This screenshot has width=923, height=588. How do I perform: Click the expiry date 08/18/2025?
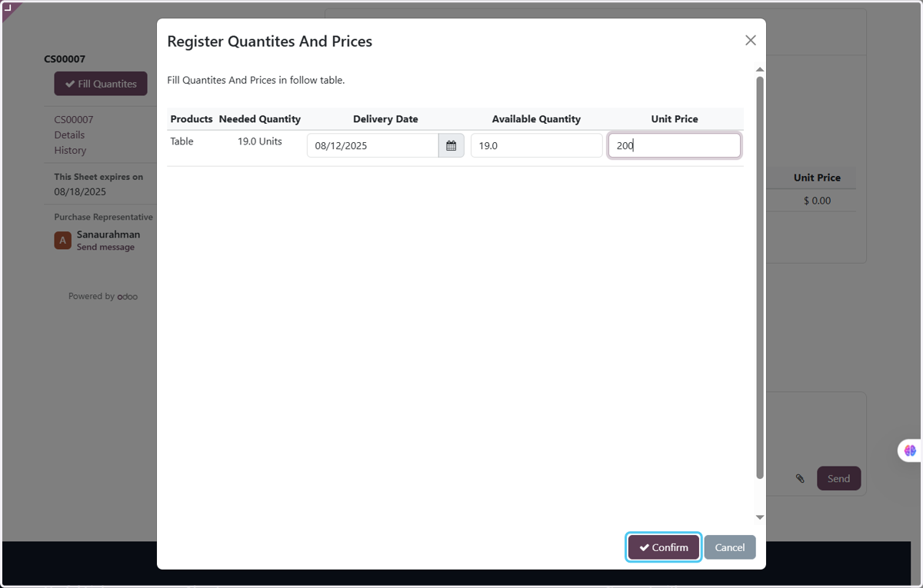coord(80,191)
